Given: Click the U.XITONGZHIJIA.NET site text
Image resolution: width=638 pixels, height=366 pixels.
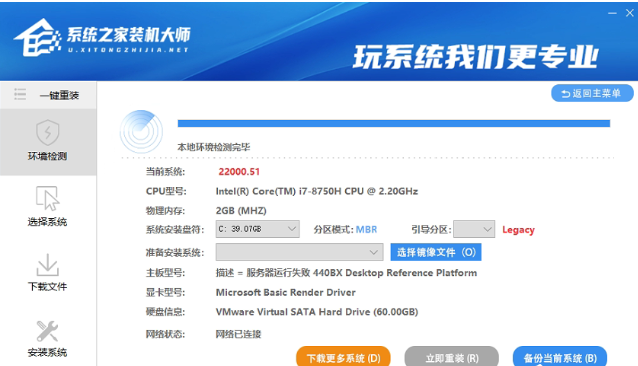Looking at the screenshot, I should click(128, 50).
